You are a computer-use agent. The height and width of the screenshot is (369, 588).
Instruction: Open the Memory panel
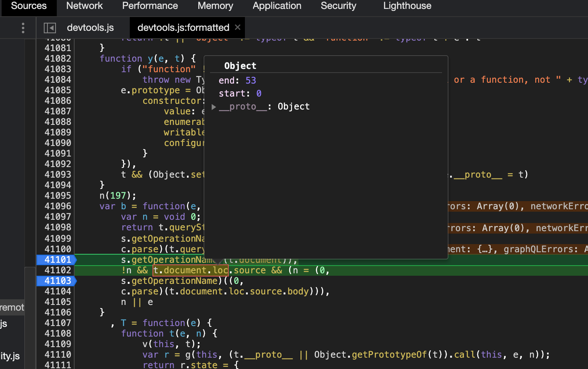[x=215, y=6]
